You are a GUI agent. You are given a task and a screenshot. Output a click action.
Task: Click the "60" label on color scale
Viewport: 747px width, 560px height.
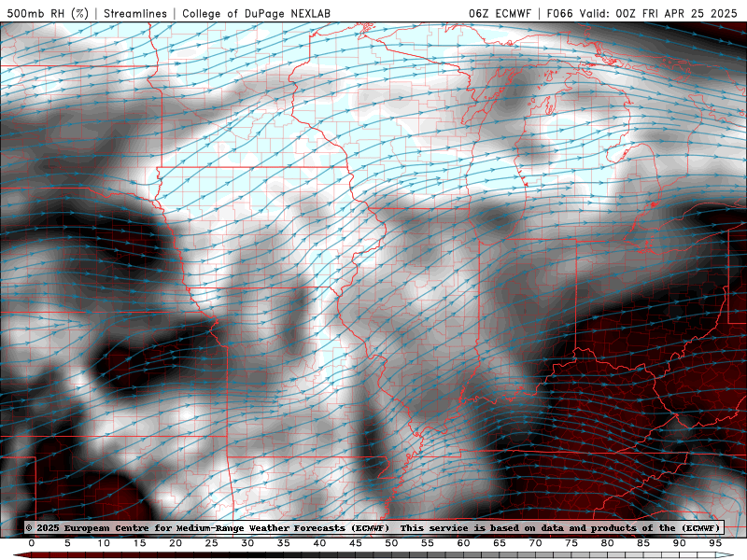tap(463, 543)
